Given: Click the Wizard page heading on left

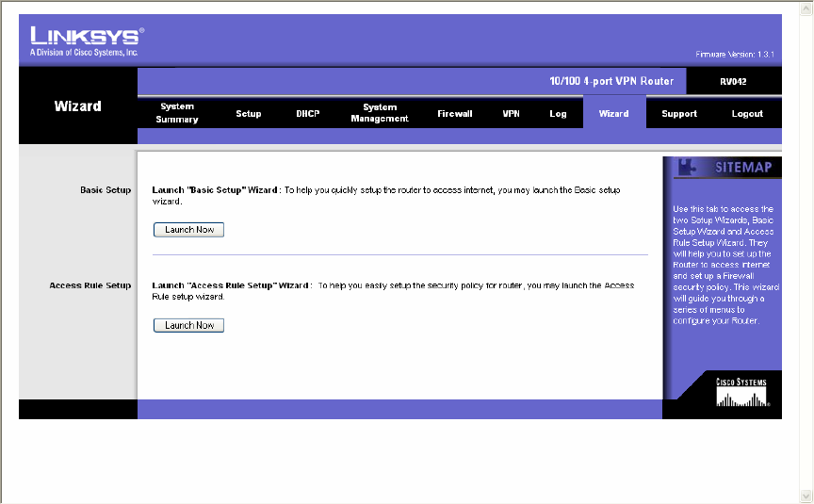Looking at the screenshot, I should (x=78, y=106).
